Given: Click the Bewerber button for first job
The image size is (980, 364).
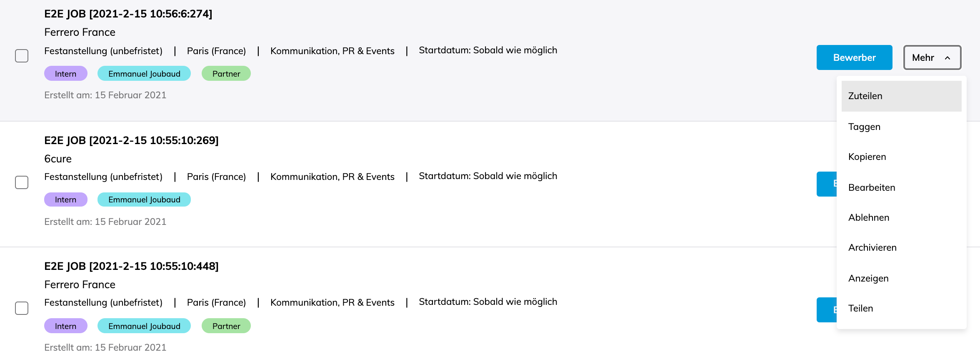Looking at the screenshot, I should 854,57.
